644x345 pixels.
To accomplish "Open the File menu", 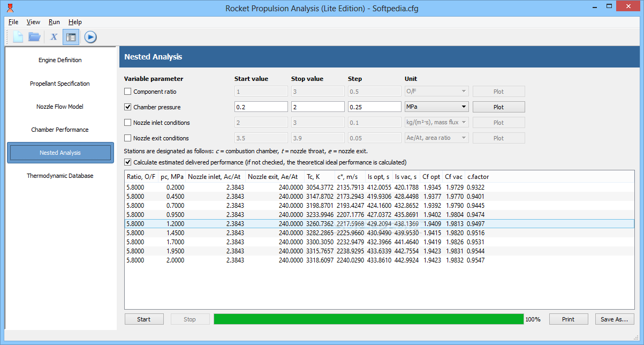I will click(x=13, y=22).
